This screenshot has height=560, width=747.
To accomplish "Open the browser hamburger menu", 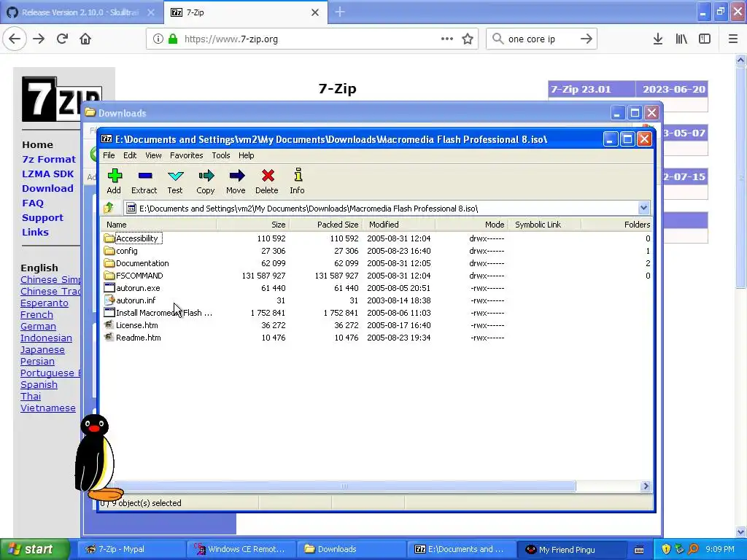I will point(733,39).
